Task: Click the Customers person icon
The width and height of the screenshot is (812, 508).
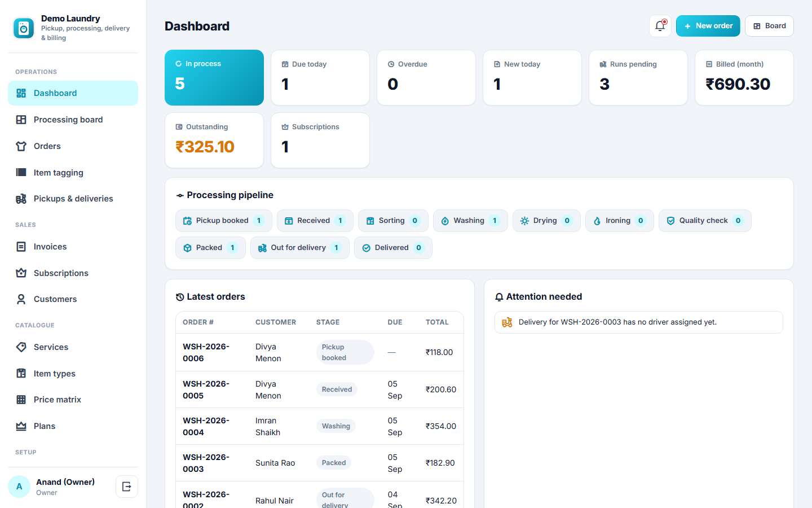Action: (21, 299)
